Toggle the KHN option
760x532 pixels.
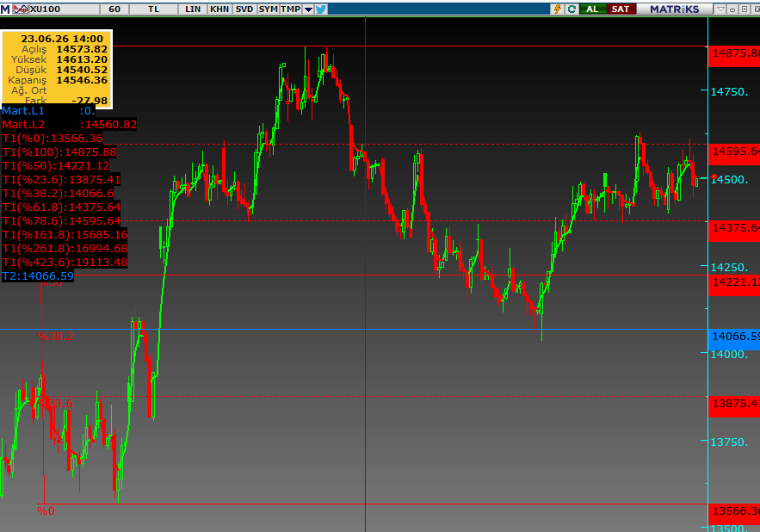point(219,9)
